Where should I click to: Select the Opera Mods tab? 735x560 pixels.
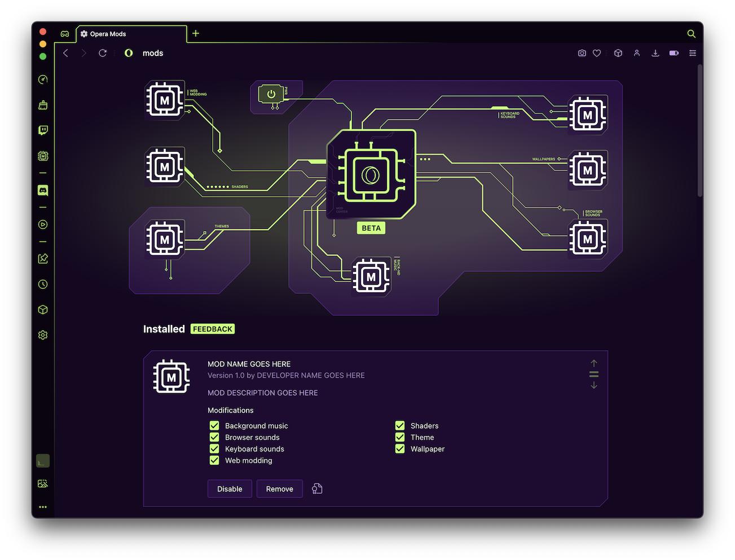(131, 34)
